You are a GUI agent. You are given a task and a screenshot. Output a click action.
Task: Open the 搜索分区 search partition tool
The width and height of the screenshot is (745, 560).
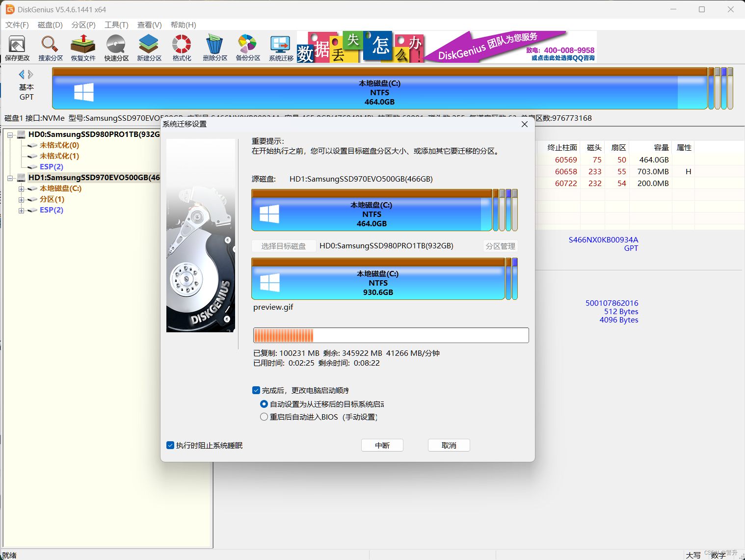tap(51, 48)
